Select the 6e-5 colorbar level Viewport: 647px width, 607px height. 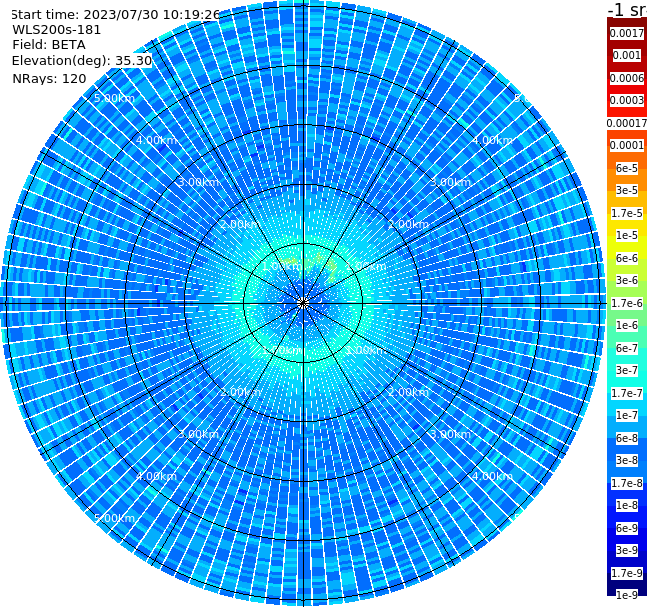pos(627,168)
